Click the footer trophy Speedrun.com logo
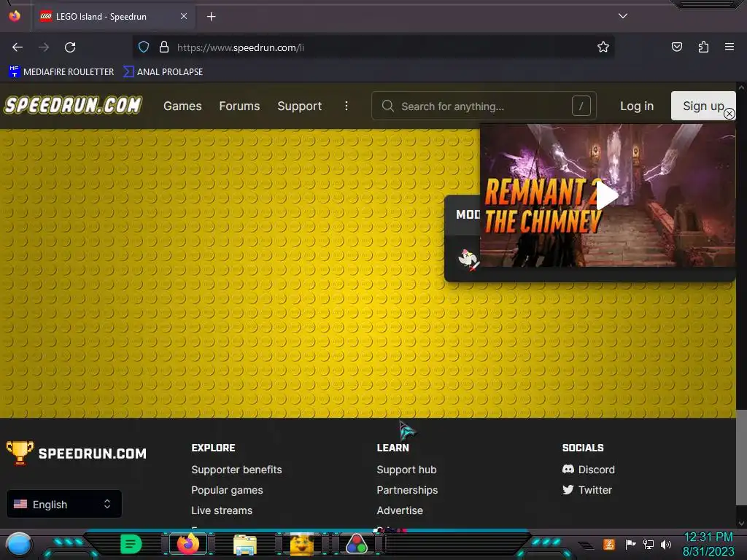Screen dimensions: 747x560 [76, 453]
